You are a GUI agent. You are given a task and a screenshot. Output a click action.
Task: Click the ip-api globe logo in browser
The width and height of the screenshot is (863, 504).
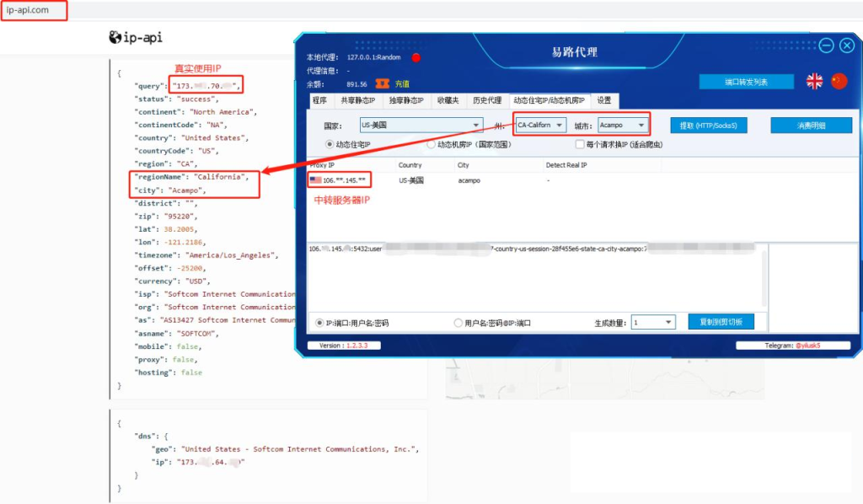pos(115,37)
